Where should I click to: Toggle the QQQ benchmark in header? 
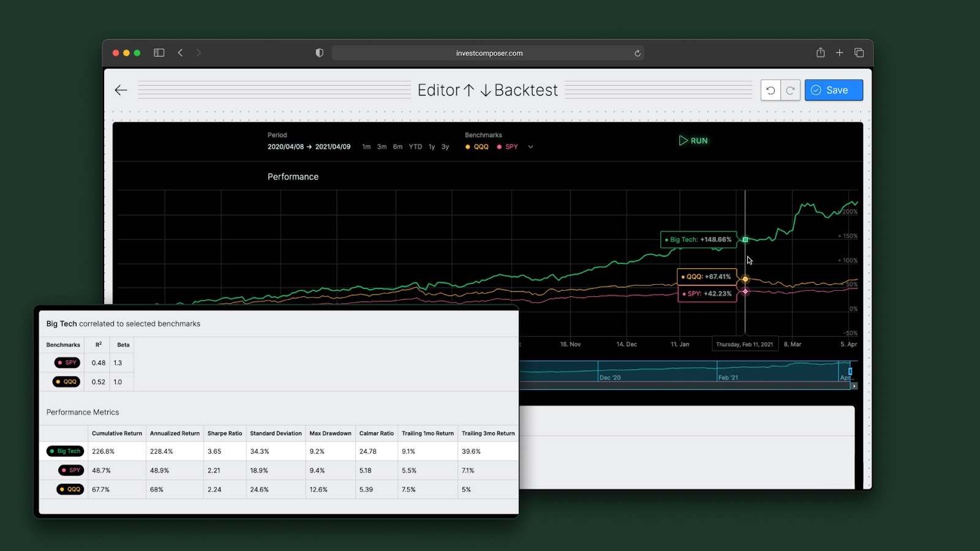477,147
